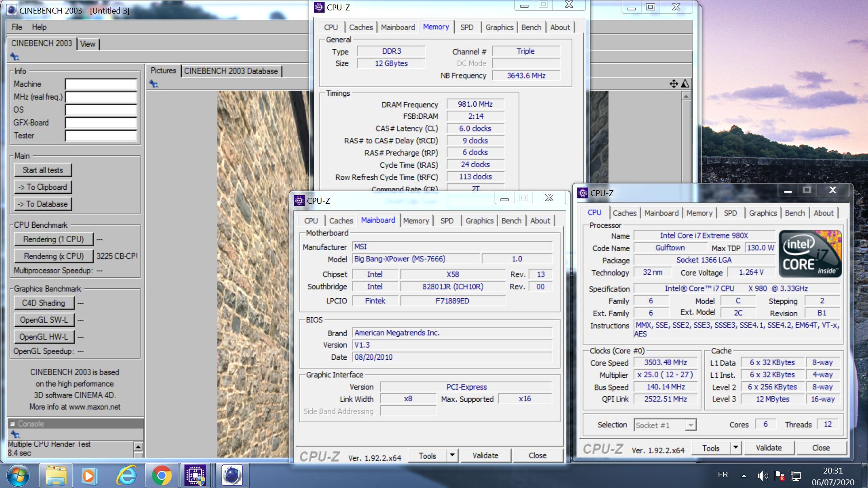Click Tools button in CPU window

[x=711, y=448]
